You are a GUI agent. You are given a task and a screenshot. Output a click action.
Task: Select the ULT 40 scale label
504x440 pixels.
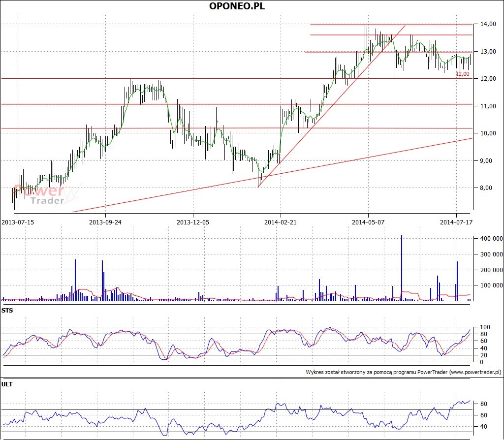pyautogui.click(x=483, y=427)
